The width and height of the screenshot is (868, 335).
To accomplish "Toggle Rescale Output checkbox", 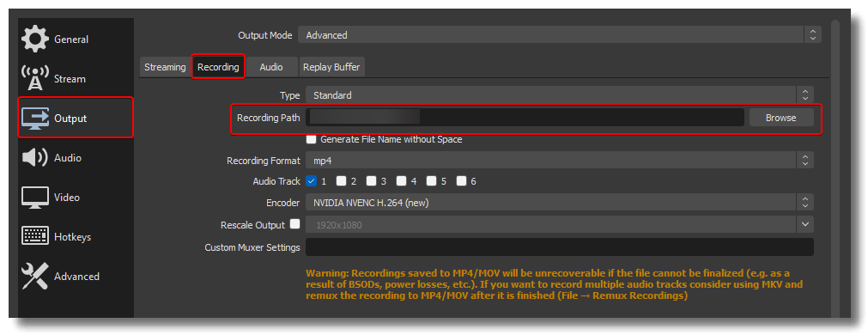I will click(295, 224).
